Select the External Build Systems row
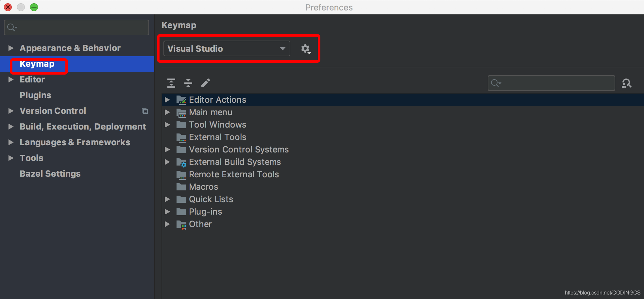 pos(403,162)
